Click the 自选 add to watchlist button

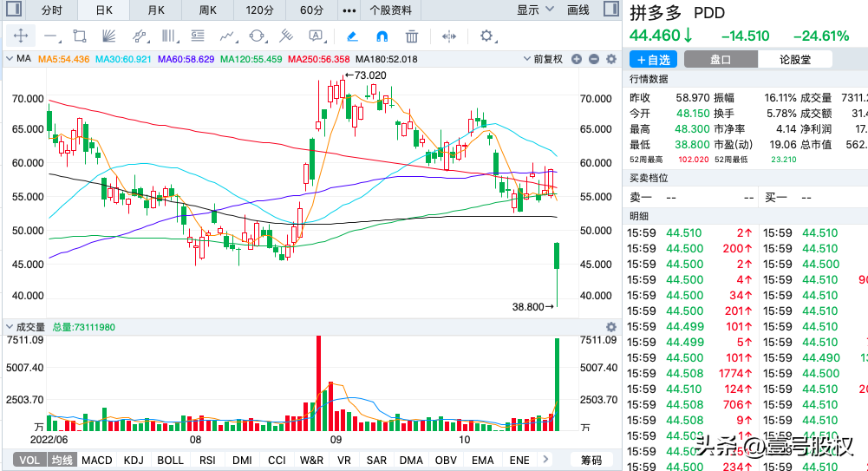[x=653, y=60]
